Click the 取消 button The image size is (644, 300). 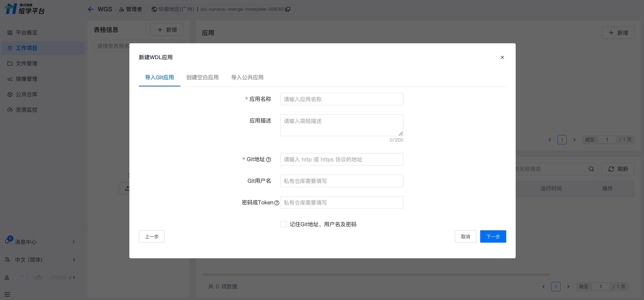[465, 236]
